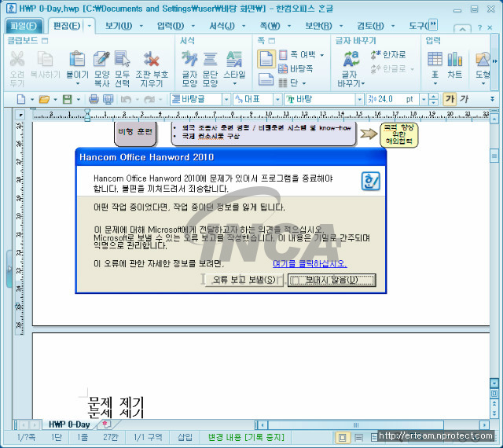Click the Paste (붙이기) clipboard icon

coord(77,59)
